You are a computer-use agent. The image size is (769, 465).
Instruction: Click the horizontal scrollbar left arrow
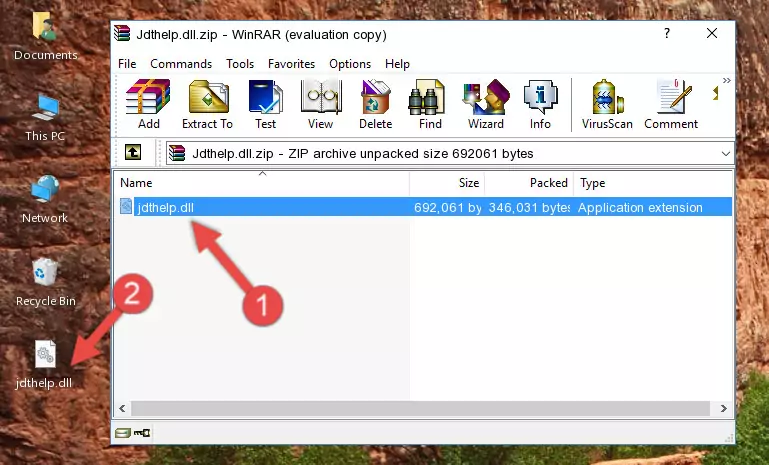pos(123,408)
